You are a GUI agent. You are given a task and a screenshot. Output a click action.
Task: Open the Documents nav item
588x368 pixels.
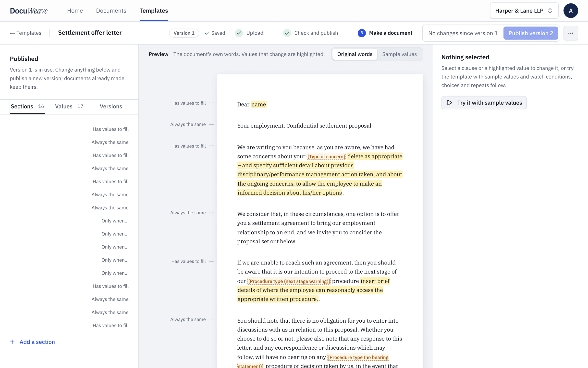[x=111, y=11]
